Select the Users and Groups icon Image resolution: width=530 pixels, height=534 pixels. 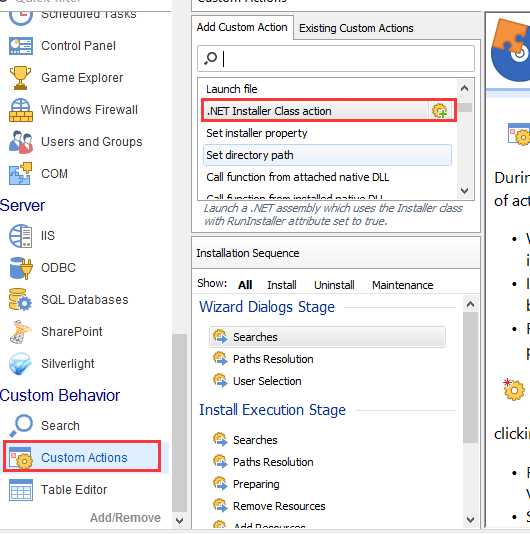[x=21, y=142]
